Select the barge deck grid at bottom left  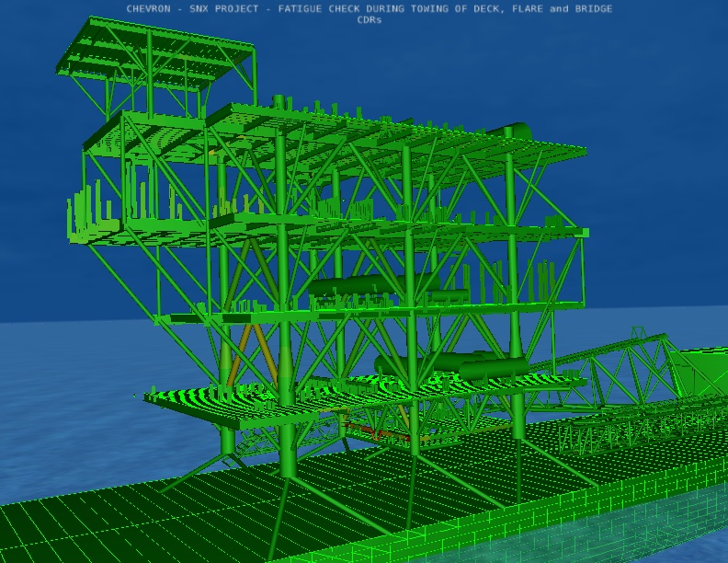click(110, 515)
